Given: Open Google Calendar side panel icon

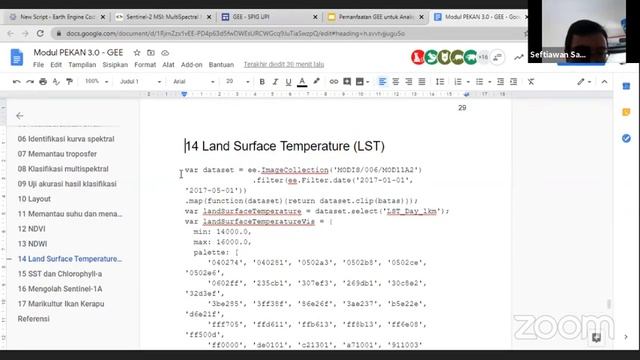Looking at the screenshot, I should click(626, 86).
